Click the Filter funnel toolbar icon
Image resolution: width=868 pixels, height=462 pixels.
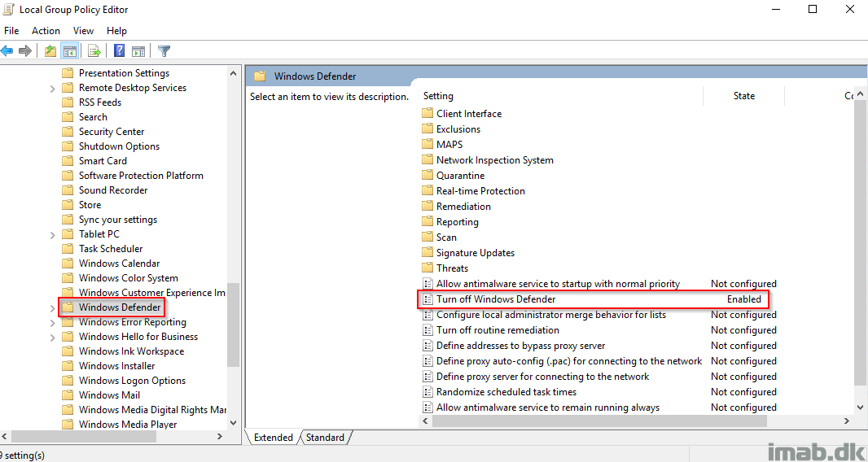[x=164, y=51]
